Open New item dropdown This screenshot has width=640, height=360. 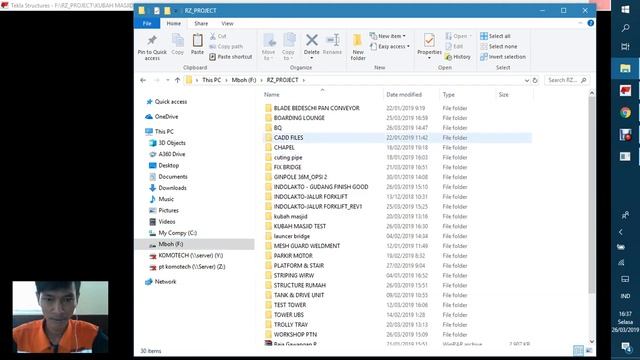pos(387,36)
